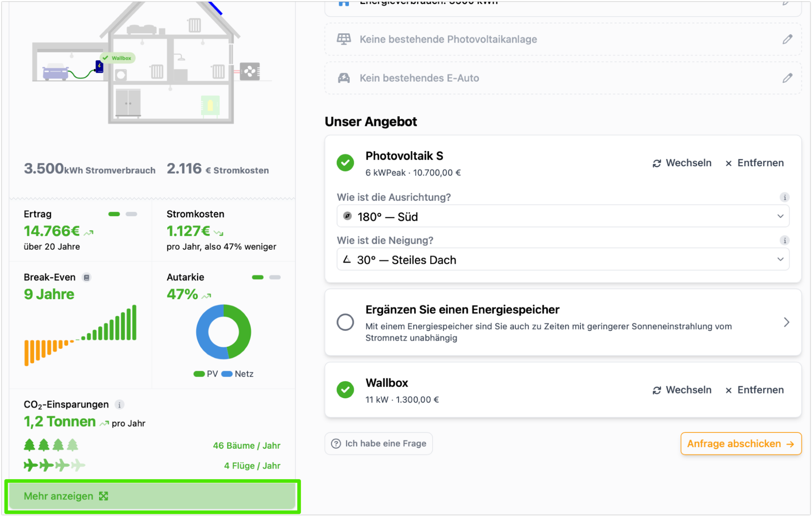Click the car icon in E-Auto row
Image resolution: width=812 pixels, height=517 pixels.
(344, 78)
